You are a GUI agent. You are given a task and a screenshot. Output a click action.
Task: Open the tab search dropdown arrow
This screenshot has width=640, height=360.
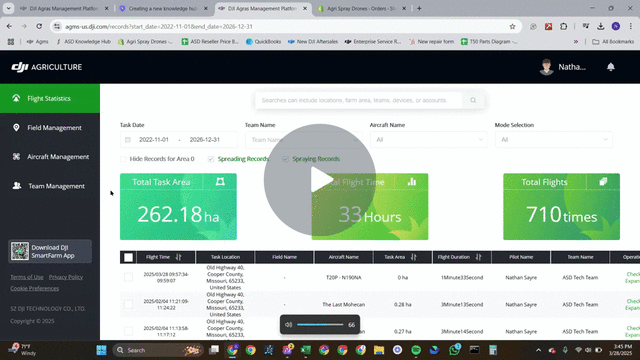point(9,9)
